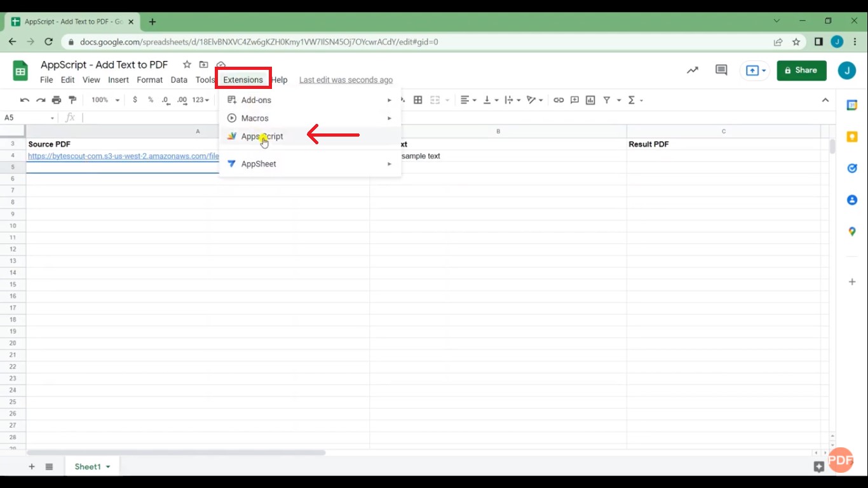Screen dimensions: 868x488
Task: Open the Google account J avatar
Action: (x=846, y=71)
